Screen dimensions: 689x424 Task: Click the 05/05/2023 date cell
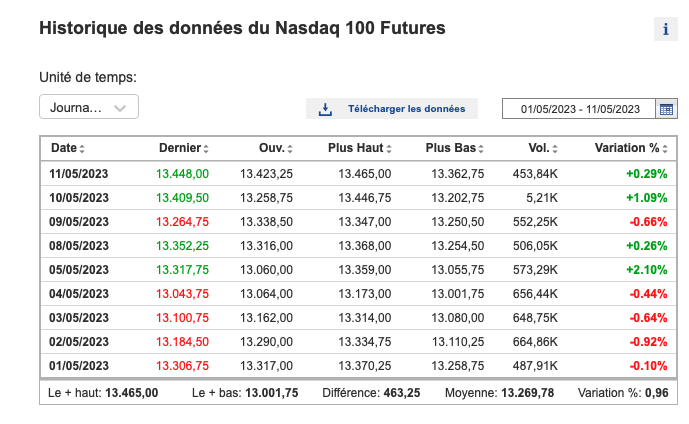(78, 269)
